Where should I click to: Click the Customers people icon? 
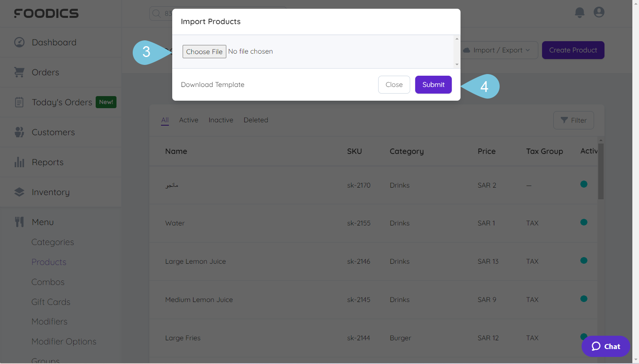19,132
